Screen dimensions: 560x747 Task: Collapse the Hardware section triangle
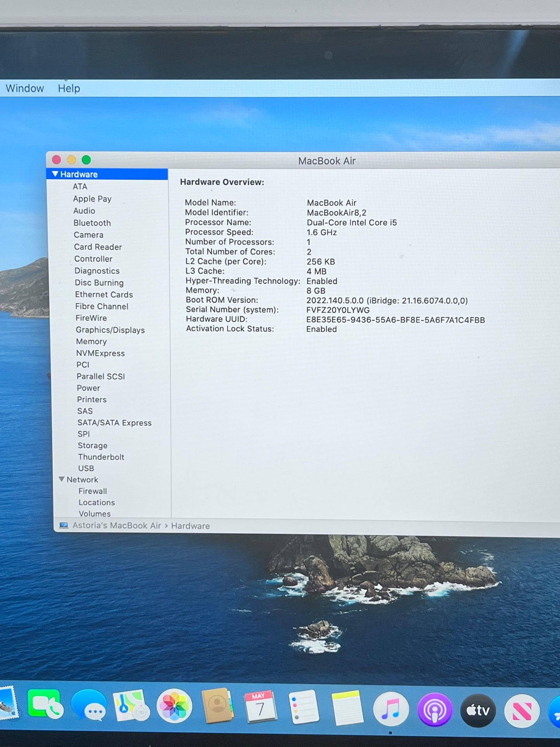[x=55, y=174]
